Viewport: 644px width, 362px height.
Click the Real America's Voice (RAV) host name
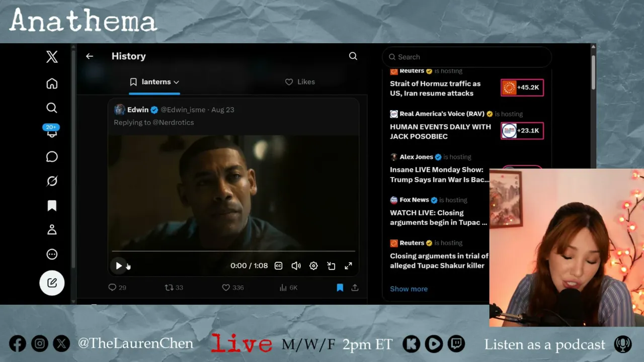click(x=442, y=114)
